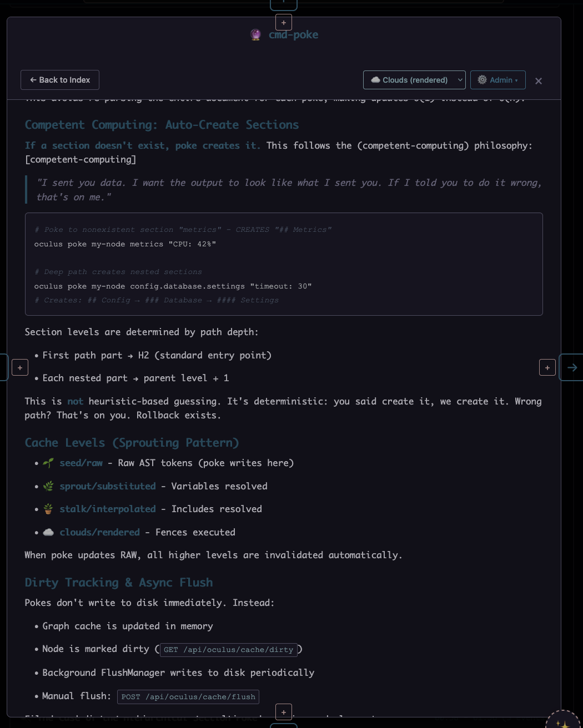
Task: Close the cmd-poke panel with the X
Action: pos(539,81)
